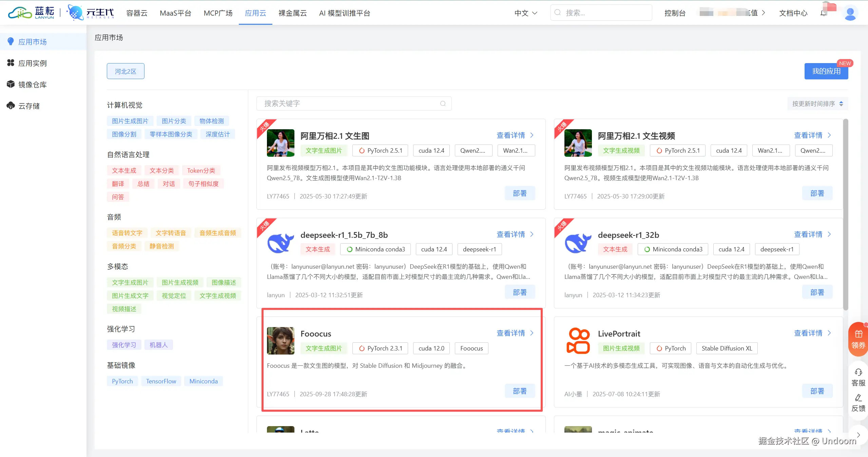The width and height of the screenshot is (868, 457).
Task: Switch to the 容器云 top tab
Action: [x=137, y=13]
